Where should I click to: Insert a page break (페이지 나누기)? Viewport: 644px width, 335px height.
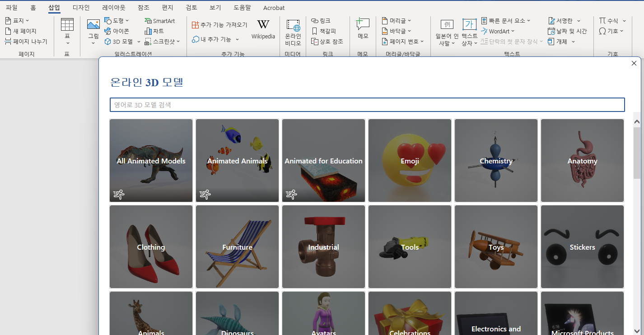tap(26, 42)
